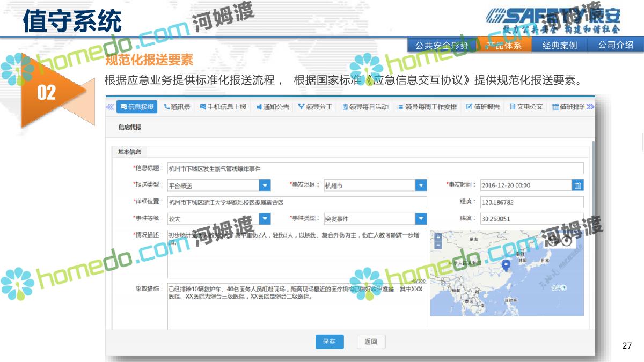Viewport: 644px width, 362px height.
Task: Click the 保存 button
Action: pos(330,342)
